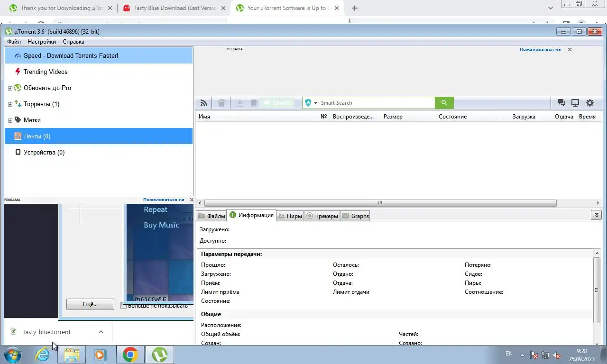This screenshot has height=364, width=607.
Task: Switch to Google Chrome on the taskbar
Action: [130, 355]
